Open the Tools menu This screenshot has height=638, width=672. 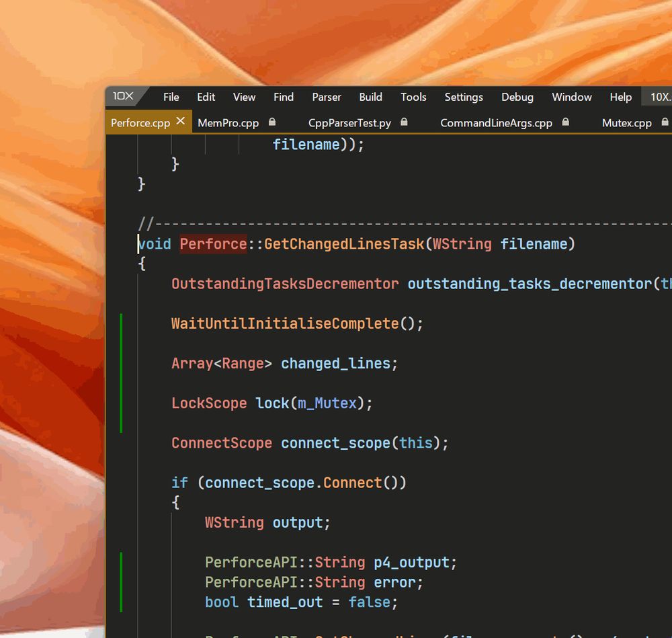413,97
